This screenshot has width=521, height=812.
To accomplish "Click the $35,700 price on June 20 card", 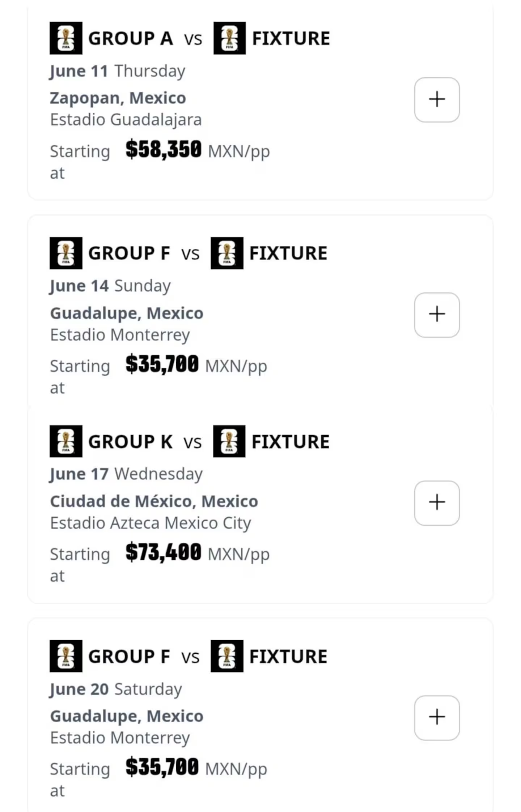I will pos(162,767).
